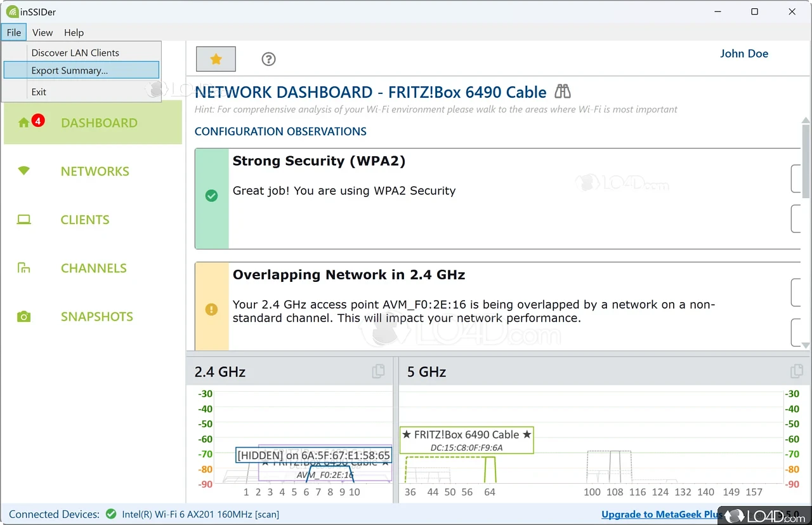Click the 2.4 GHz panel title
Screen dimensions: 812x525
coord(219,371)
